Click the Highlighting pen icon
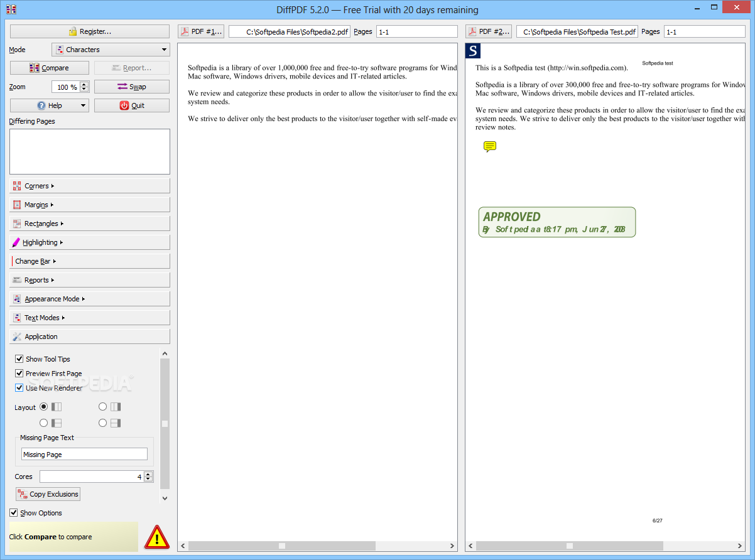The height and width of the screenshot is (560, 755). point(16,242)
